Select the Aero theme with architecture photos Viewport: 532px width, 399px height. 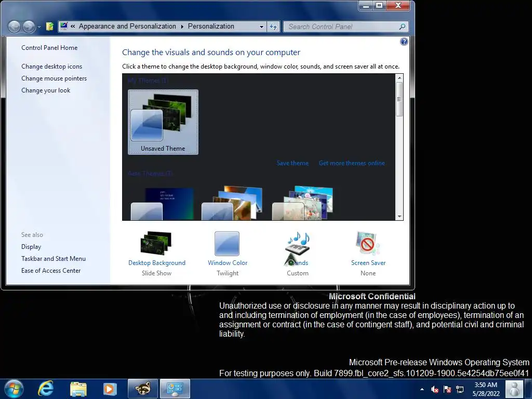pyautogui.click(x=233, y=204)
